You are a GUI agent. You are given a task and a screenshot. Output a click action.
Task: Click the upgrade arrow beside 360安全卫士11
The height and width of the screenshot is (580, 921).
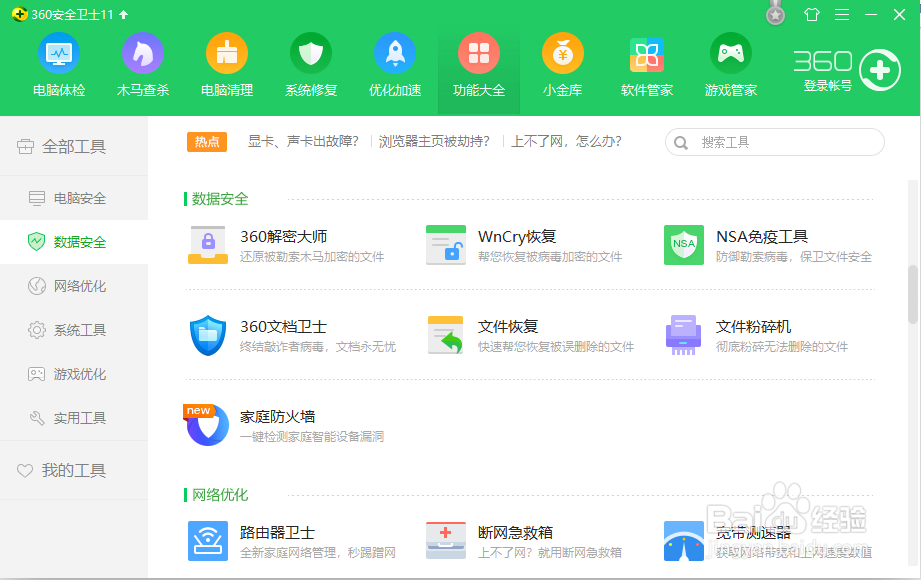click(123, 15)
